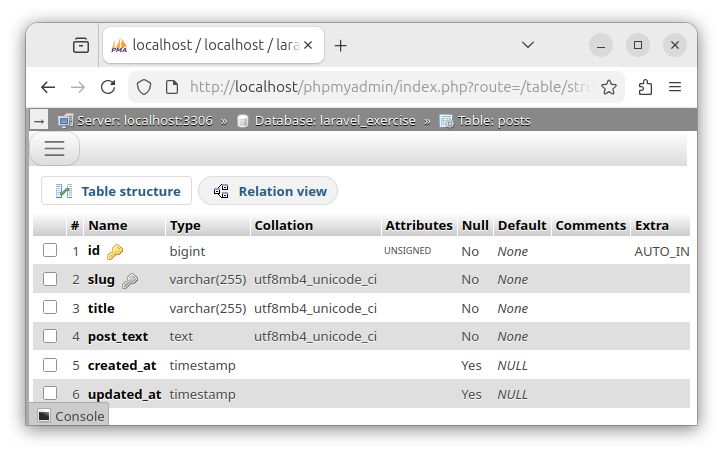Click the bigint type cell
Screen dimensions: 723x454
click(x=187, y=251)
